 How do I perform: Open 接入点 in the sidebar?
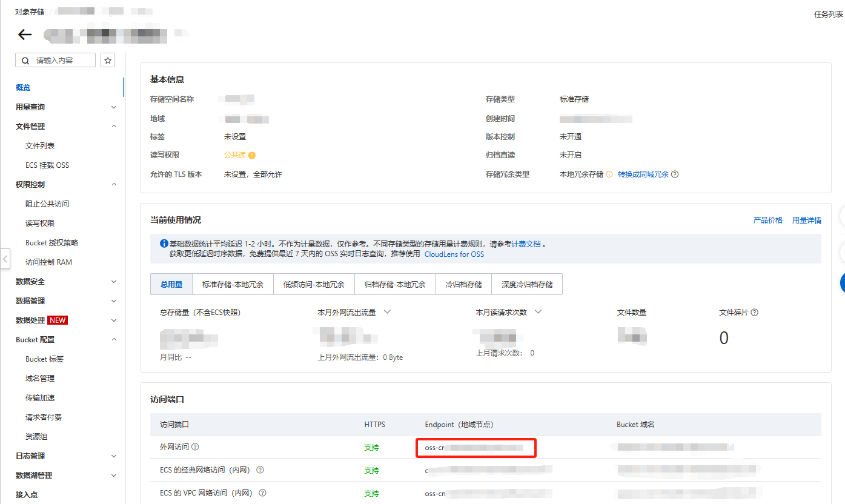click(27, 495)
